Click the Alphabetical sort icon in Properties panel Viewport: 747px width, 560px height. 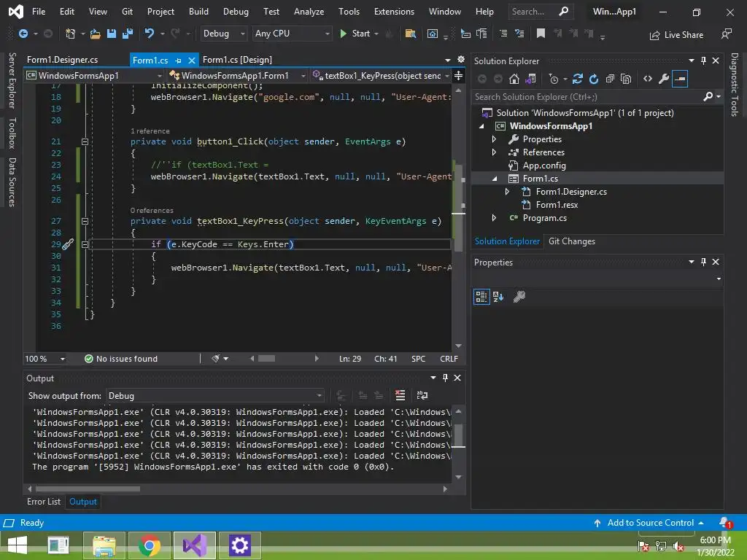pyautogui.click(x=498, y=297)
